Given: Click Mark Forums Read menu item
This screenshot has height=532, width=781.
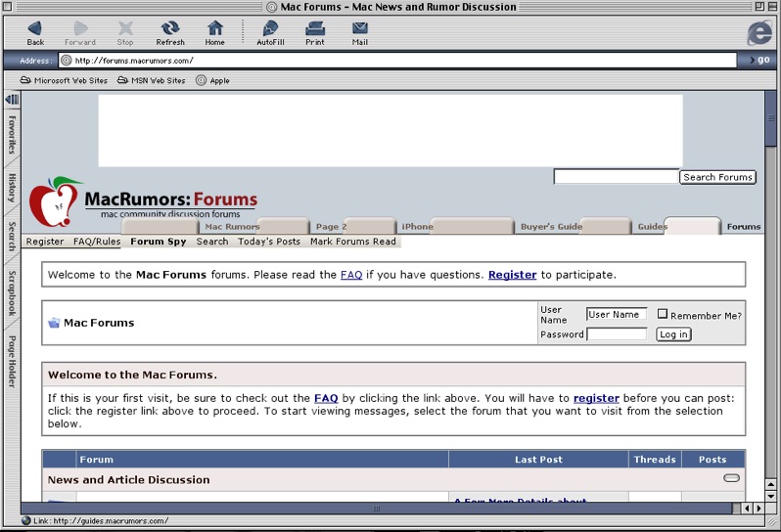Looking at the screenshot, I should click(353, 242).
